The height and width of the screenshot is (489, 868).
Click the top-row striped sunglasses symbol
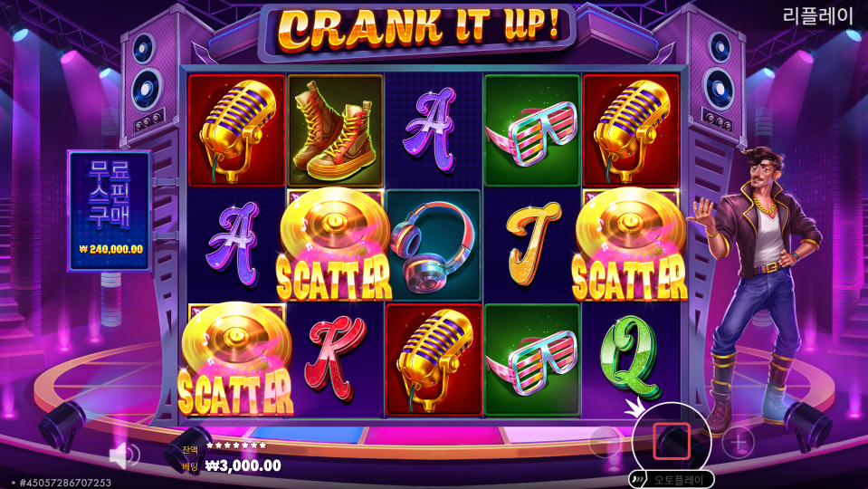pyautogui.click(x=531, y=130)
